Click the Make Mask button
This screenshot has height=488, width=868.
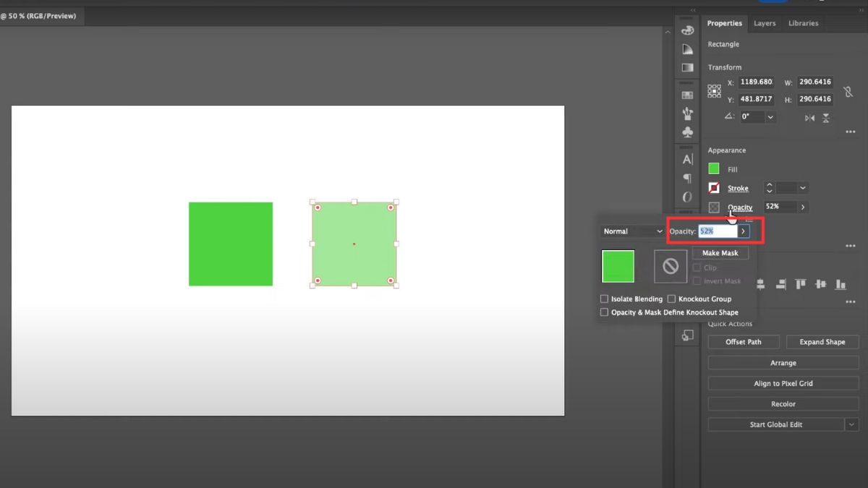click(720, 253)
